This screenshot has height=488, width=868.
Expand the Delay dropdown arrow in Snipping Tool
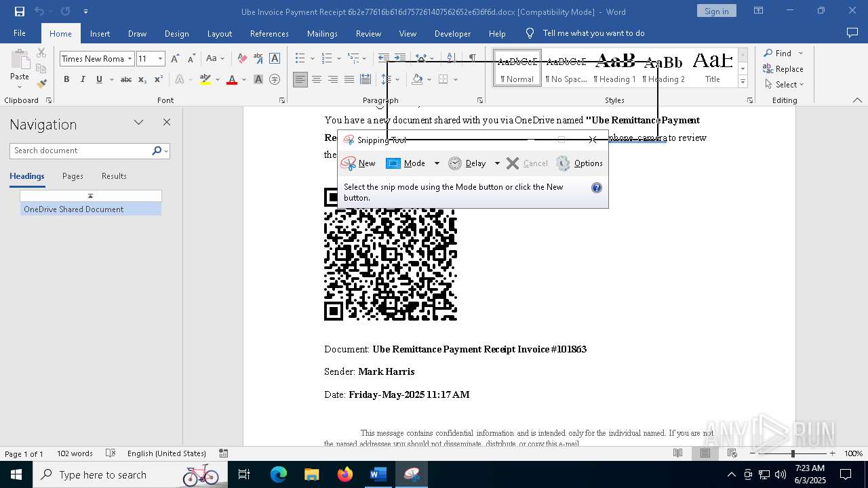(497, 163)
